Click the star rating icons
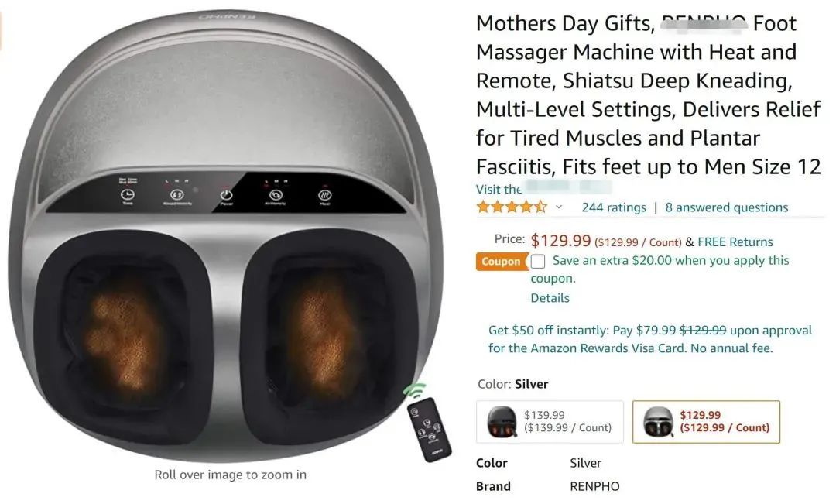This screenshot has height=504, width=836. [x=512, y=207]
